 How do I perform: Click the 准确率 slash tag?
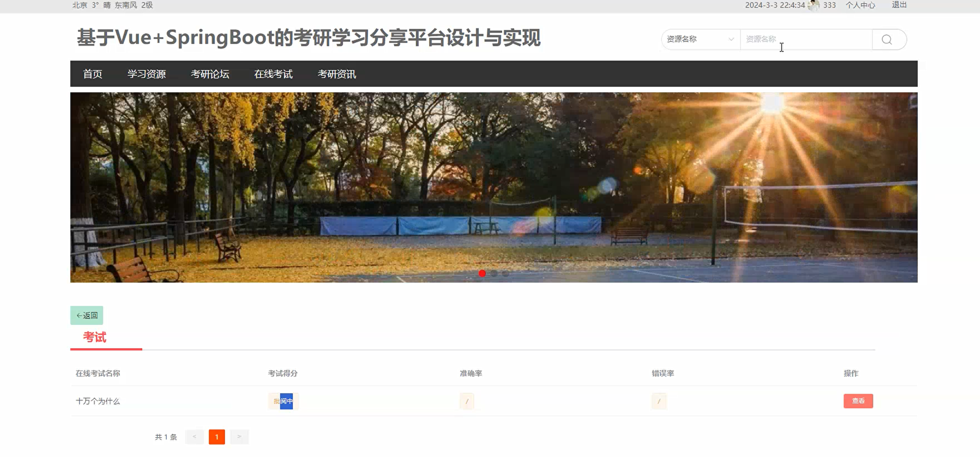467,401
